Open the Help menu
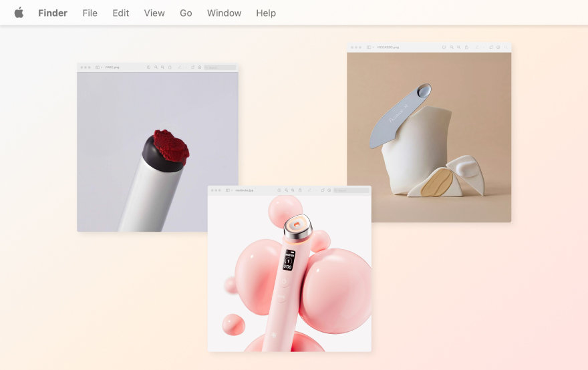588x370 pixels. pos(266,13)
